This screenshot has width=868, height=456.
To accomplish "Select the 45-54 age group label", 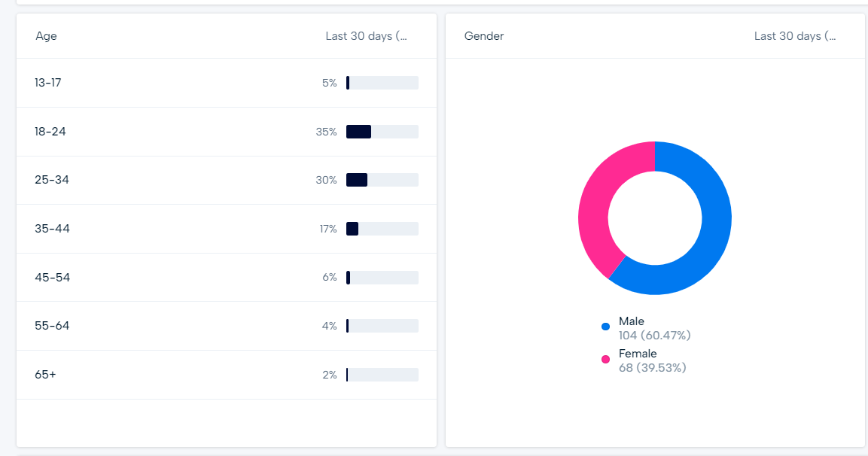I will point(51,277).
